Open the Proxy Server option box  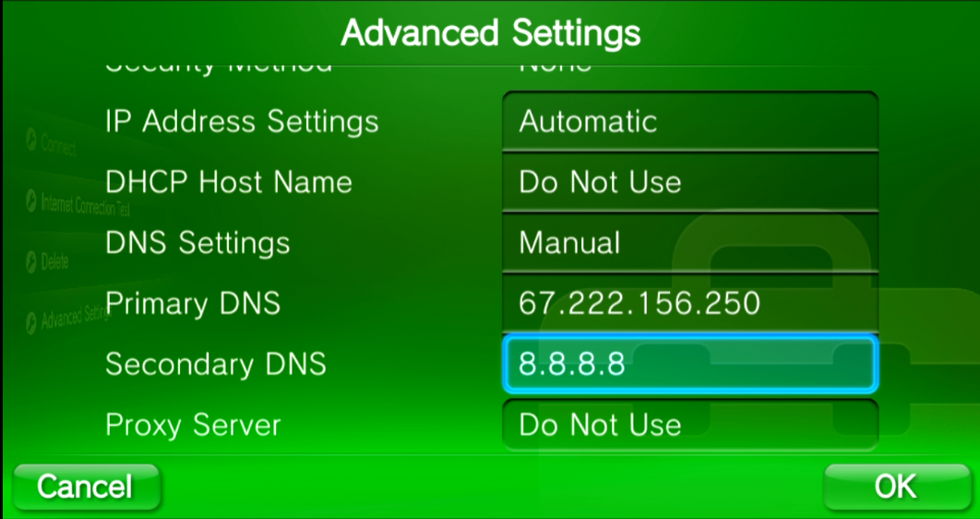tap(689, 424)
